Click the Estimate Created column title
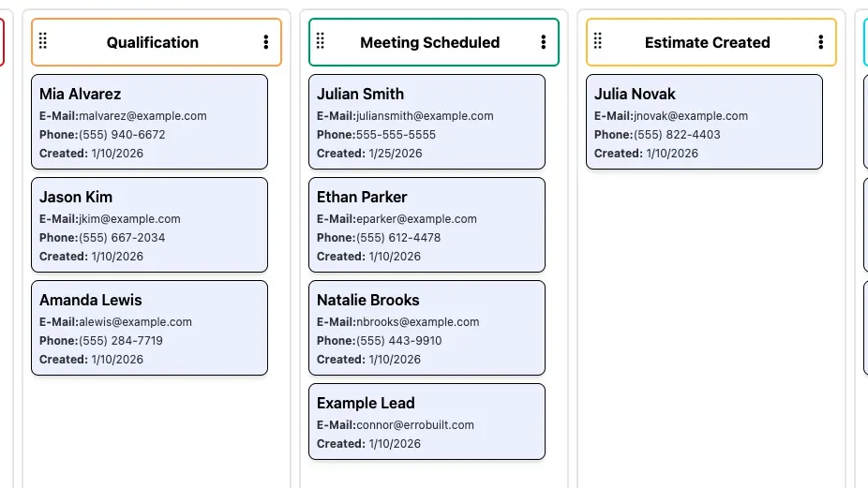Screen dimensions: 868x488 708,42
